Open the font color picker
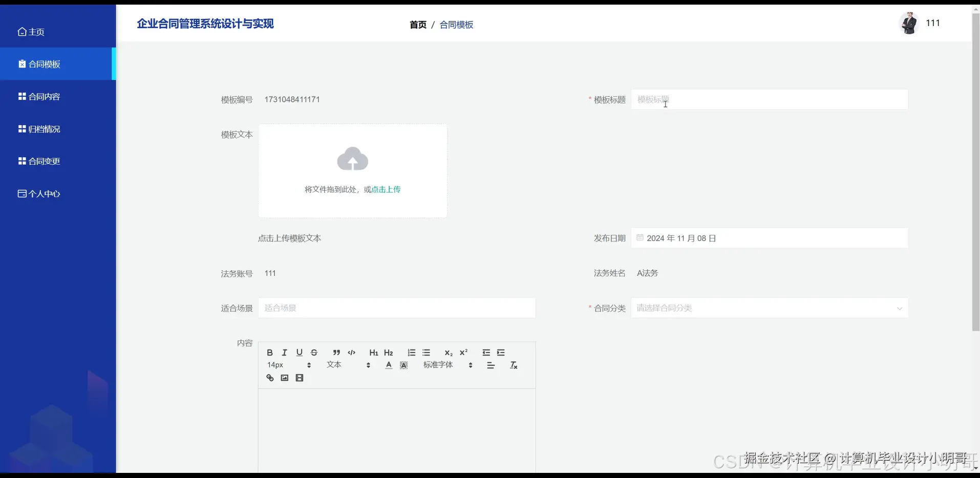The width and height of the screenshot is (980, 478). 389,365
